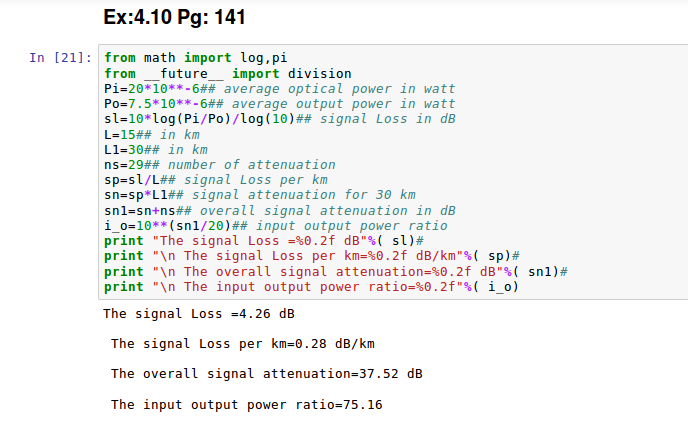Click the output 'signal Loss per km=0.28 dB/km'
The width and height of the screenshot is (688, 430).
click(243, 344)
